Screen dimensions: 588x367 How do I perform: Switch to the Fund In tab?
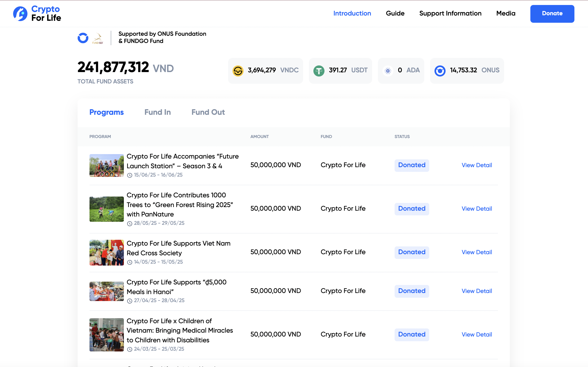(x=157, y=112)
